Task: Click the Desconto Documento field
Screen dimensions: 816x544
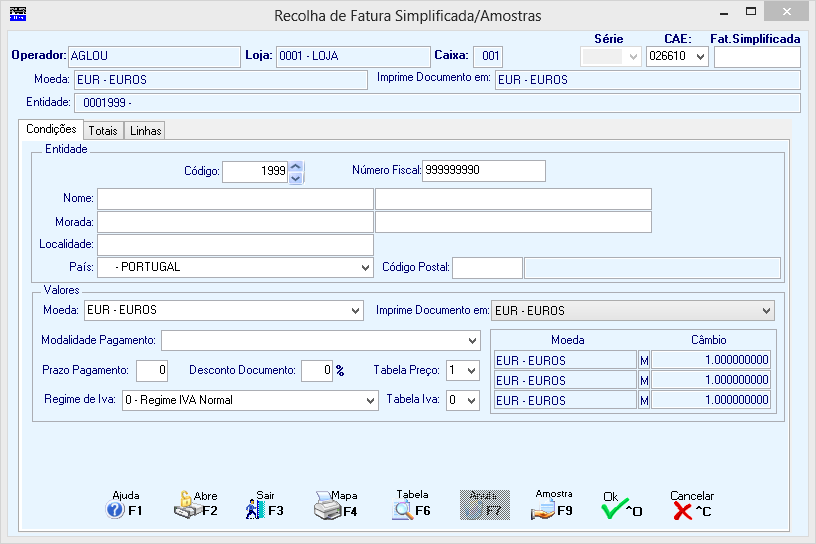Action: (316, 371)
